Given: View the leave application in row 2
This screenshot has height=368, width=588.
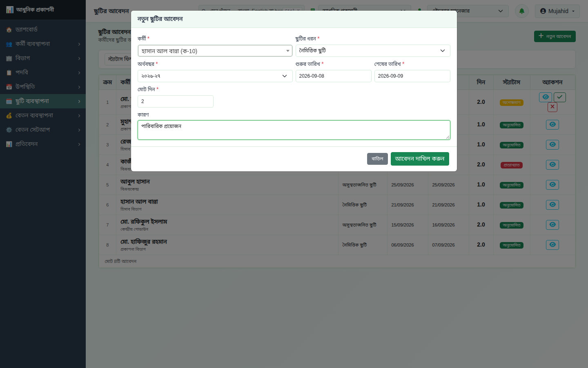Looking at the screenshot, I should (x=552, y=125).
